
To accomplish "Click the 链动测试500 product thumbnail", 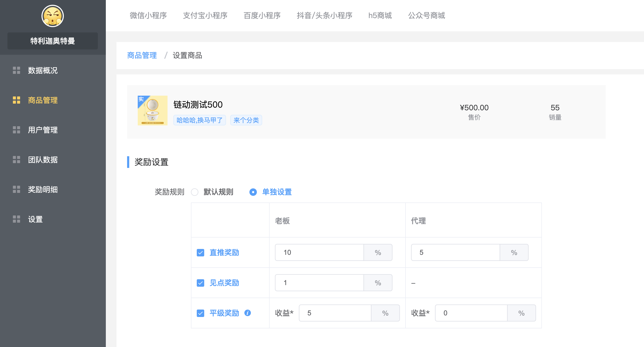I will click(153, 110).
